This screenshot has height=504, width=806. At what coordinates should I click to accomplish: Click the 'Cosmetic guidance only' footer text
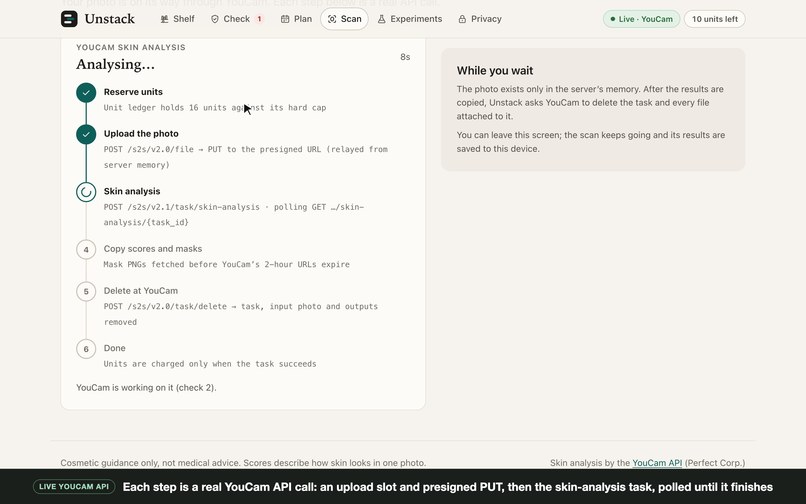point(243,463)
